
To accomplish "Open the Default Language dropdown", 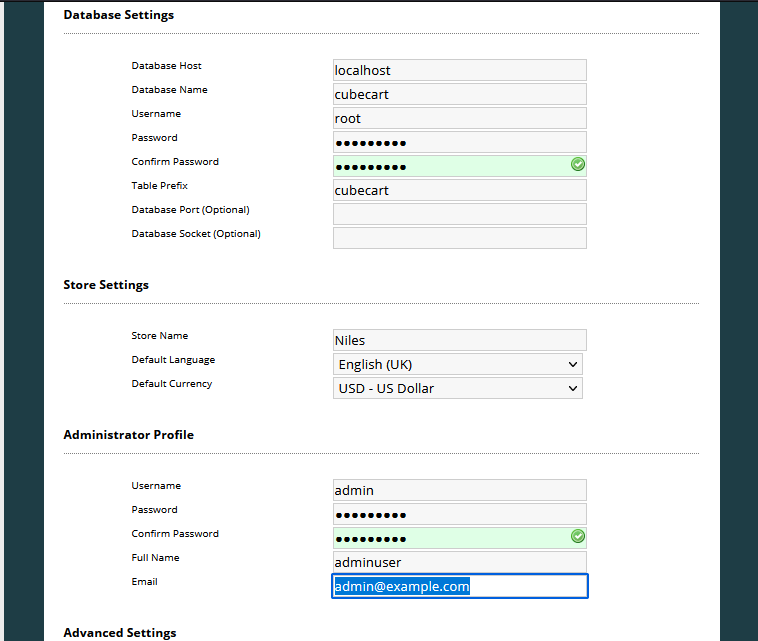I will [457, 364].
